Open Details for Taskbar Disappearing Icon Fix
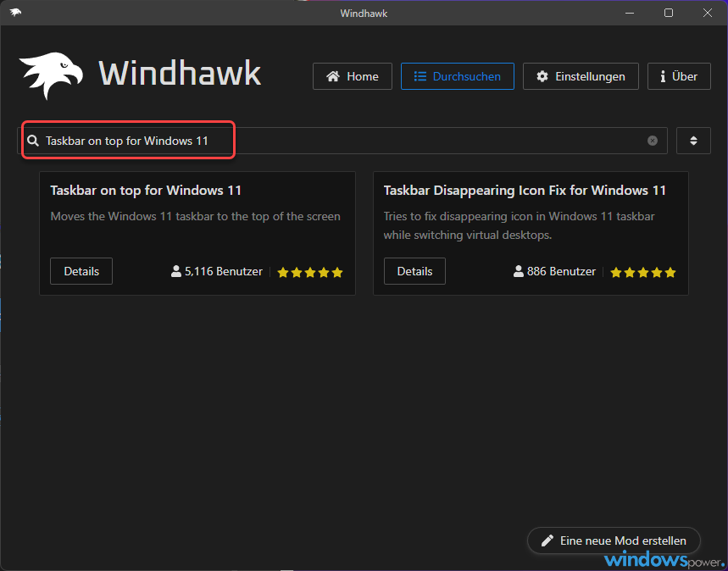This screenshot has width=728, height=571. [x=414, y=271]
